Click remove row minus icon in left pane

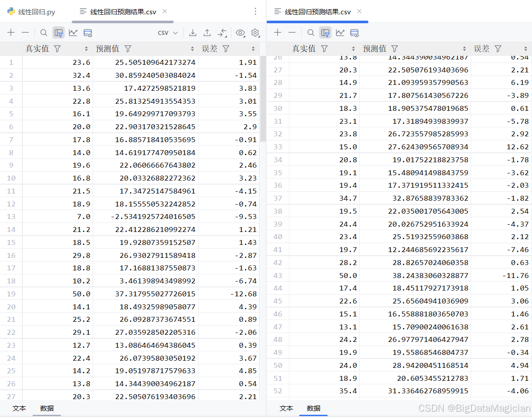[x=26, y=33]
